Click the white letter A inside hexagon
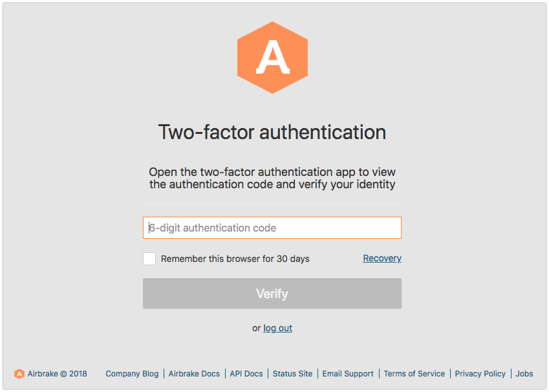549x392 pixels. pos(273,57)
